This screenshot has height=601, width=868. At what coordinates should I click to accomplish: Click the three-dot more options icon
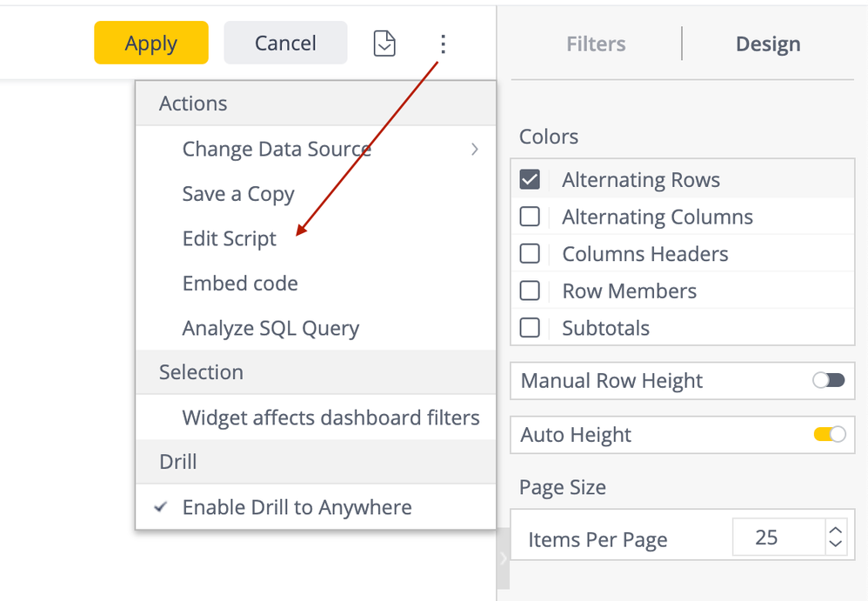click(x=443, y=43)
